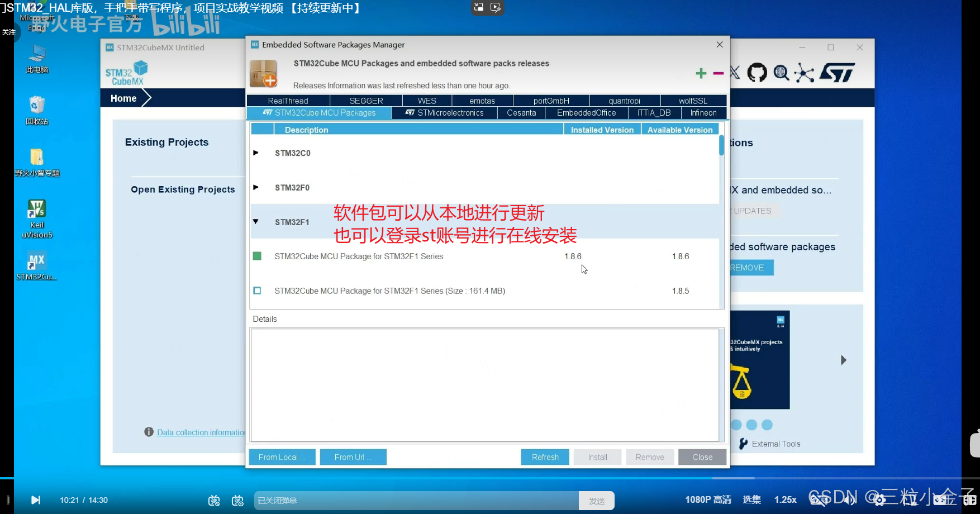
Task: Open danmaku settings icon
Action: coord(237,501)
